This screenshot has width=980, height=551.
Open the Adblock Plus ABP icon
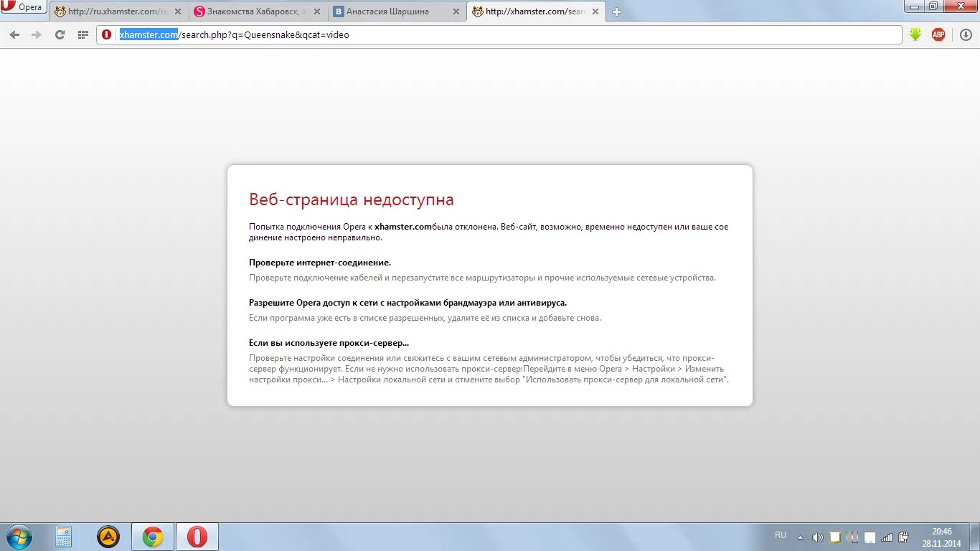click(x=938, y=34)
